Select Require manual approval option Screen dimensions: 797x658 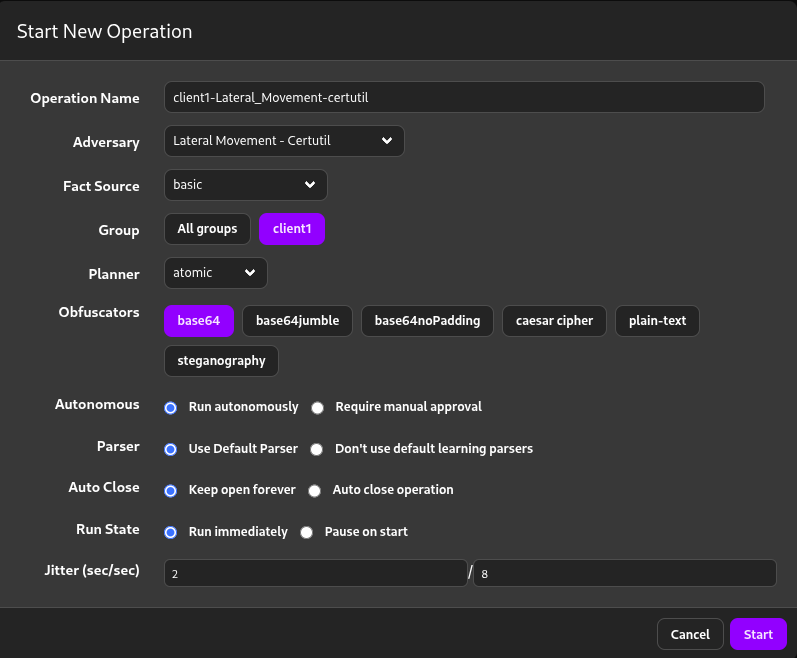(318, 408)
